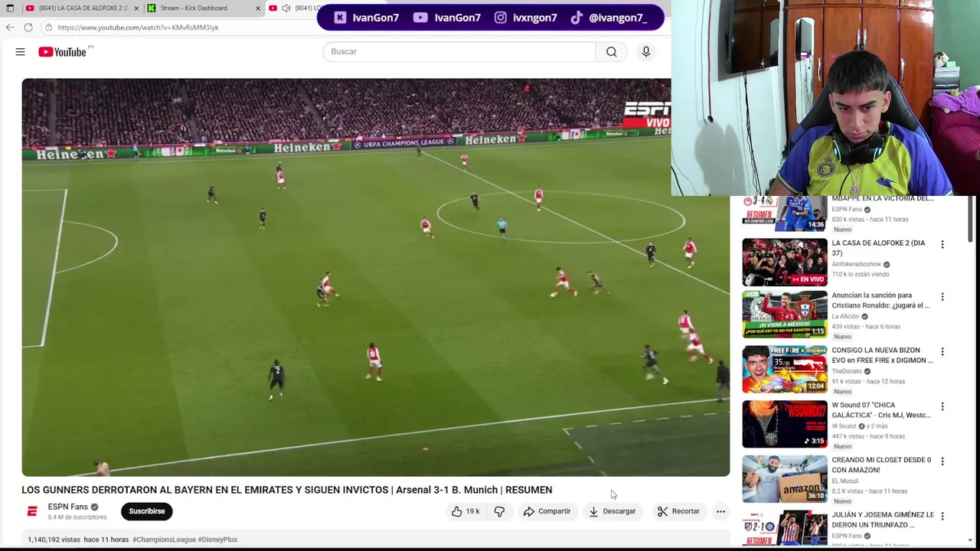
Task: Open TheDonato channel name
Action: (x=847, y=371)
